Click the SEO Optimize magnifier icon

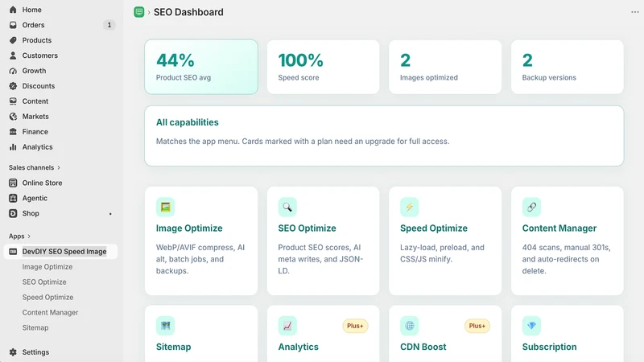pyautogui.click(x=287, y=207)
